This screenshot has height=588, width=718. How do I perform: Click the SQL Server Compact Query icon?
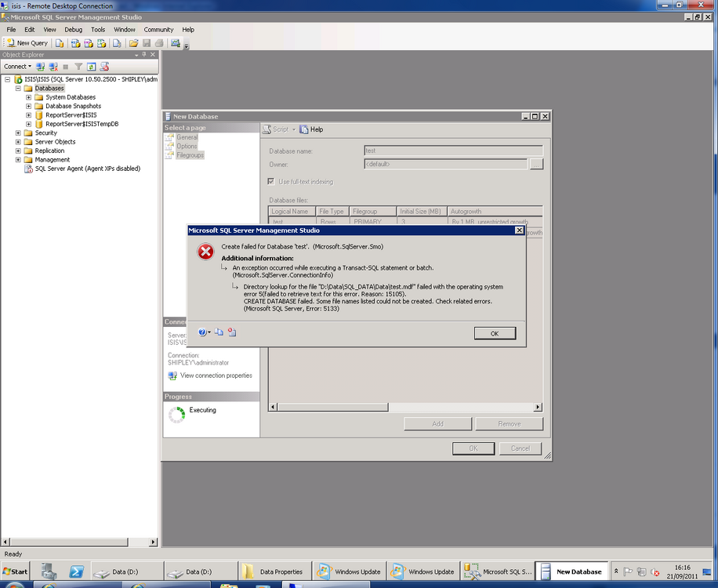pos(118,43)
